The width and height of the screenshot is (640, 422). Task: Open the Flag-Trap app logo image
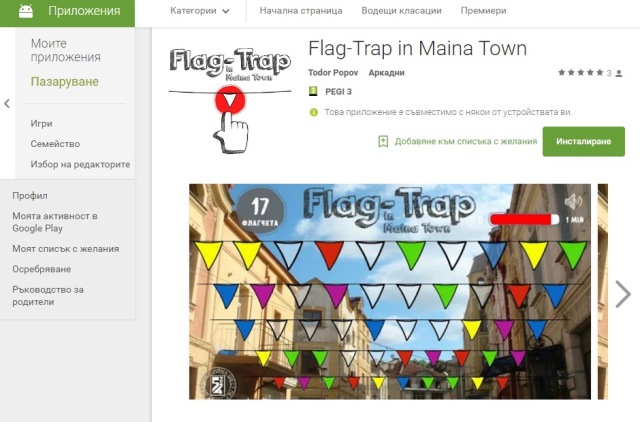[x=230, y=100]
